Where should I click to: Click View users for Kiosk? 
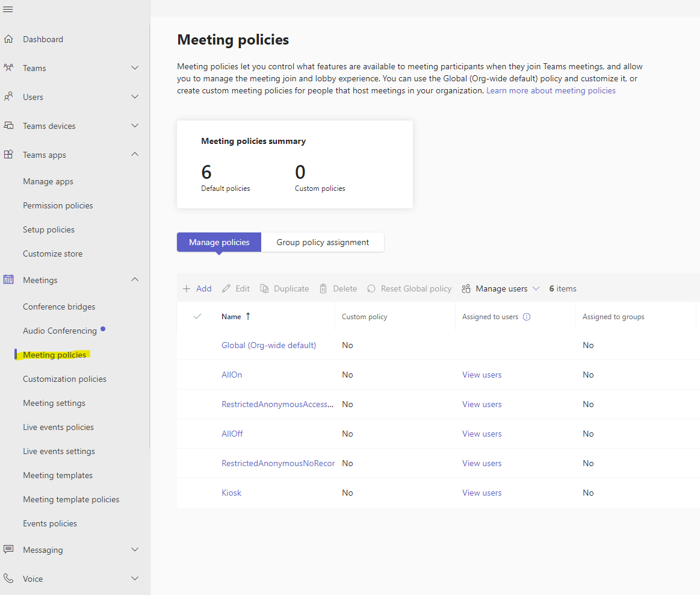(x=482, y=493)
